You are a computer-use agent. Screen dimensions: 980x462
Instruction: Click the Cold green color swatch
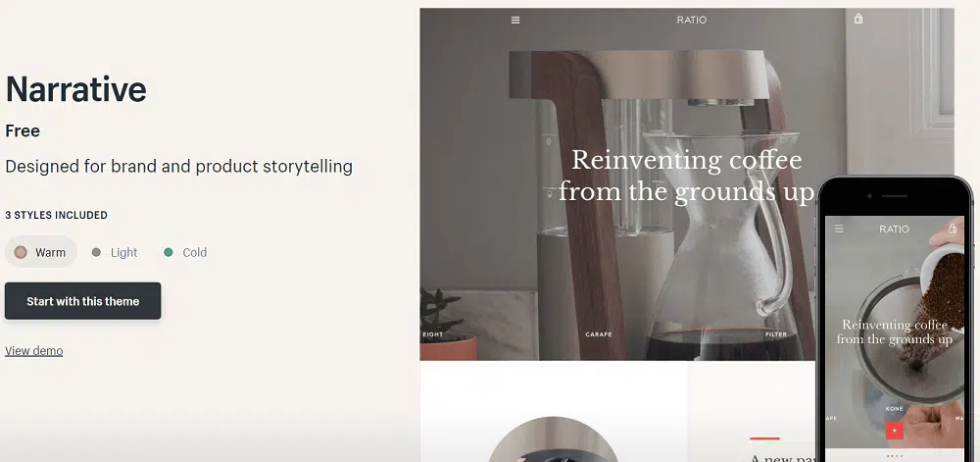[x=169, y=252]
